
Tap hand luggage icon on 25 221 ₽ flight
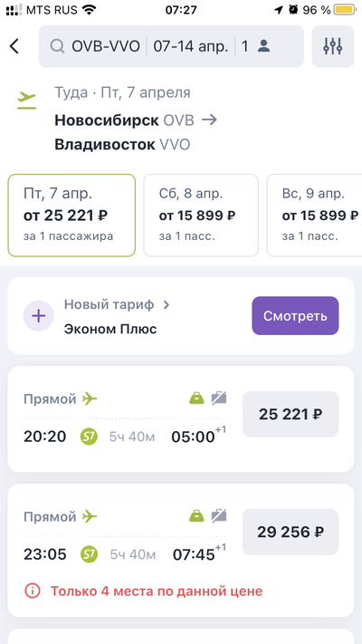point(196,398)
